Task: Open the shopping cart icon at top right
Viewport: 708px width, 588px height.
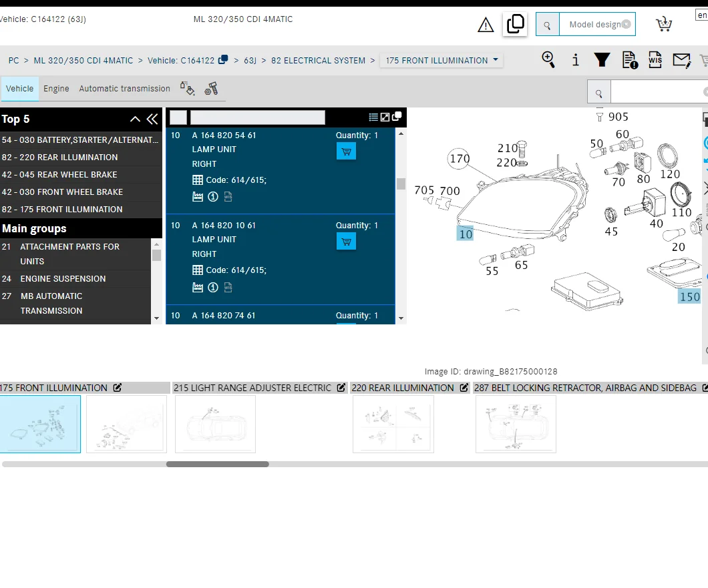Action: click(x=663, y=23)
